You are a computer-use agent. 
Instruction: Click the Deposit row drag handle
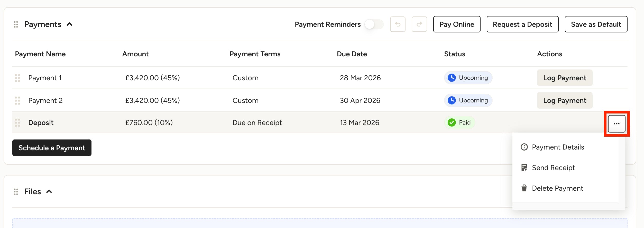[17, 123]
